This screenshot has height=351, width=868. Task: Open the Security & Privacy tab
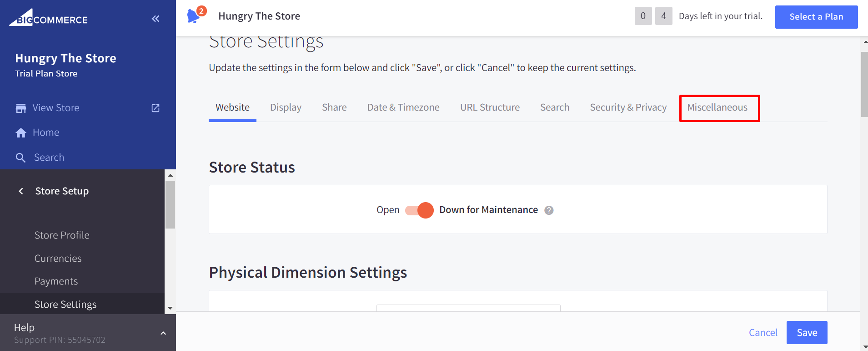pyautogui.click(x=628, y=107)
